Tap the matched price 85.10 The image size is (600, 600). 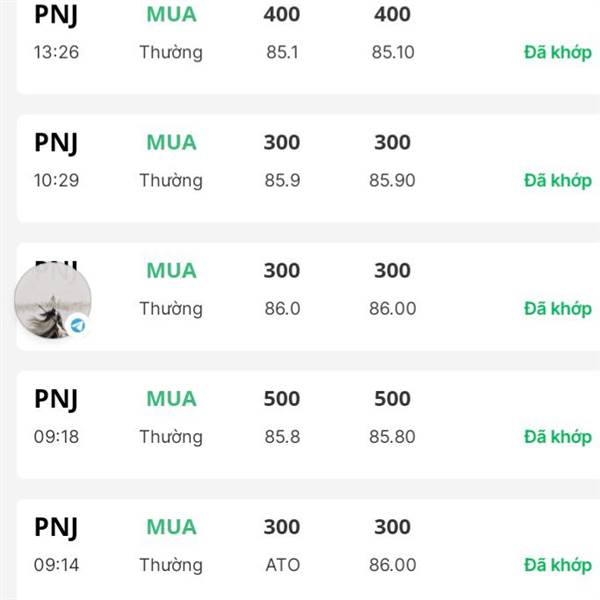pyautogui.click(x=393, y=52)
